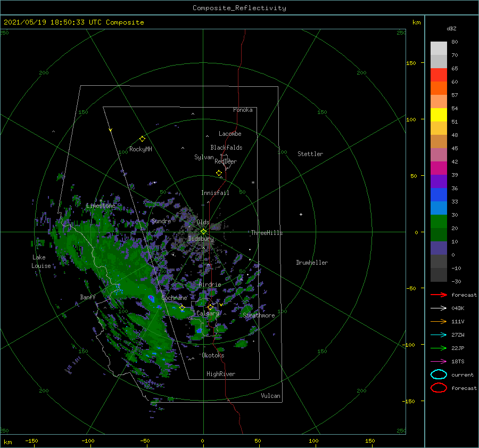The width and height of the screenshot is (479, 448).
Task: Click the red forecast ellipse legend icon
Action: (439, 388)
